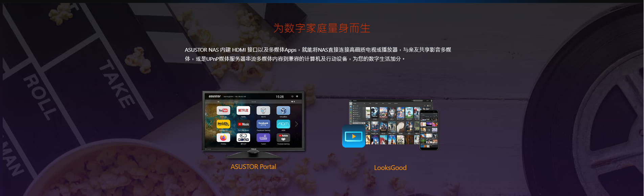Launch the YouTube Music tile

[243, 124]
